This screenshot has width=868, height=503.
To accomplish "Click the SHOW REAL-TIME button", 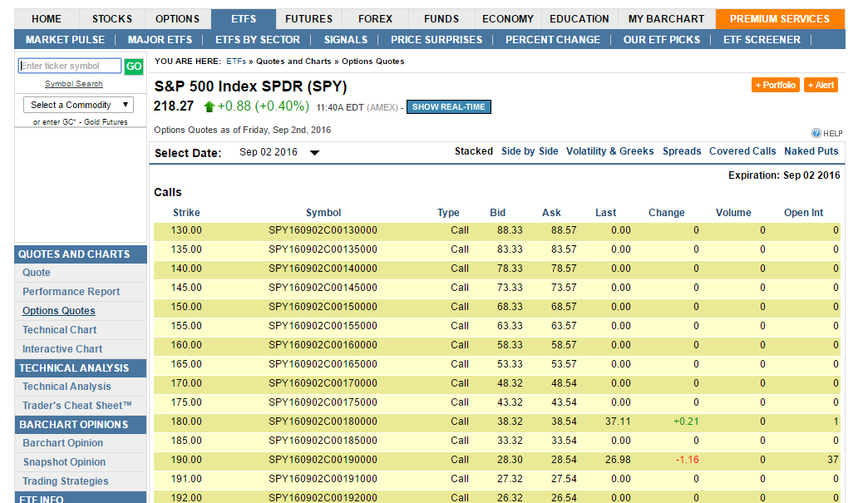I will 448,106.
